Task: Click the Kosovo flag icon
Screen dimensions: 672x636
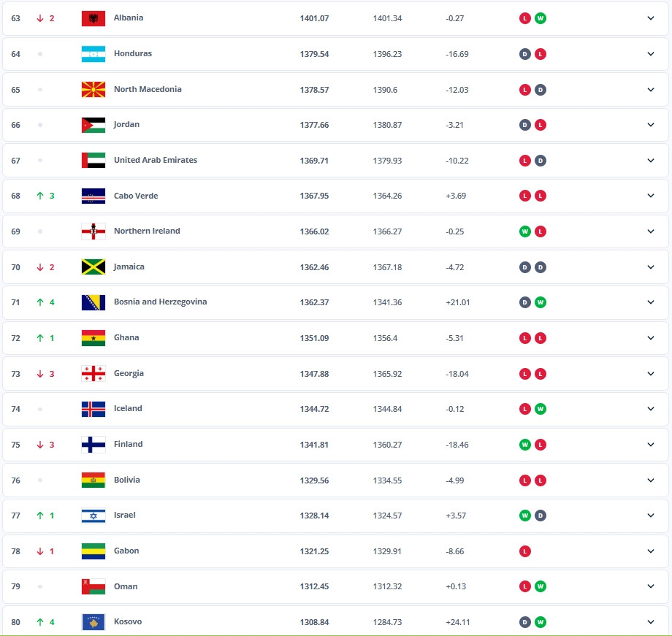Action: [x=93, y=622]
